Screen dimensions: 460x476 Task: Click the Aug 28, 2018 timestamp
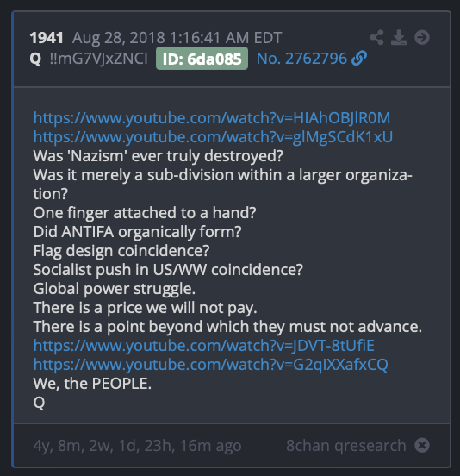tap(177, 38)
